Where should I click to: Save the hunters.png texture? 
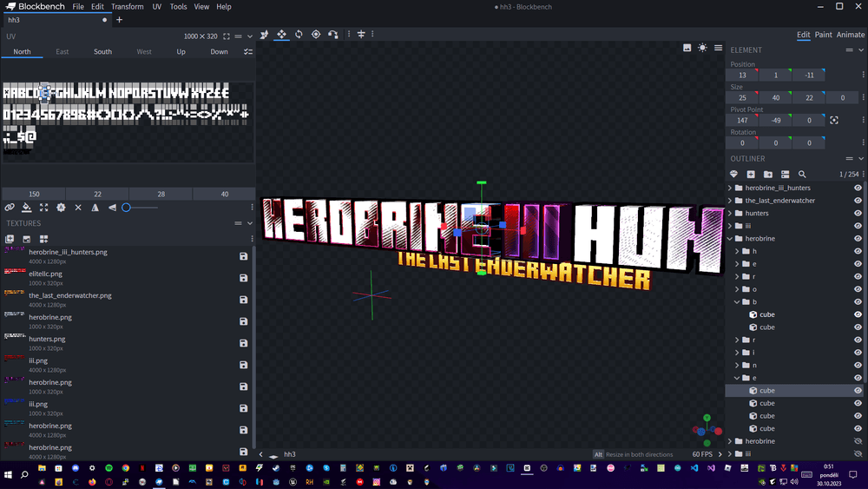(243, 343)
